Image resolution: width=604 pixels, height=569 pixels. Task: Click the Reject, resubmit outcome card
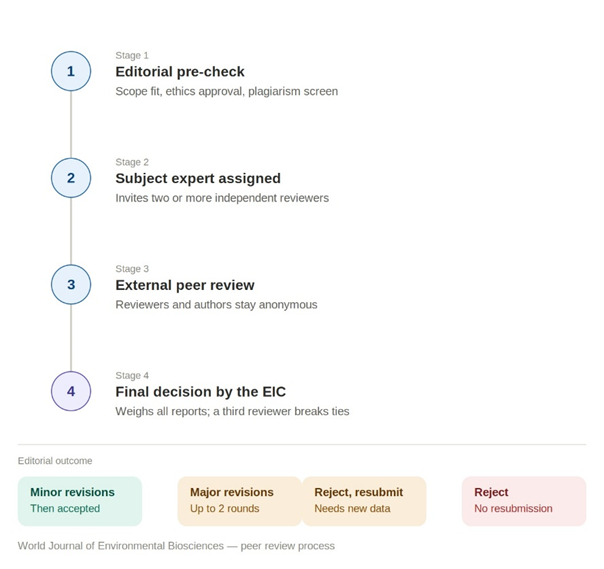pos(364,501)
